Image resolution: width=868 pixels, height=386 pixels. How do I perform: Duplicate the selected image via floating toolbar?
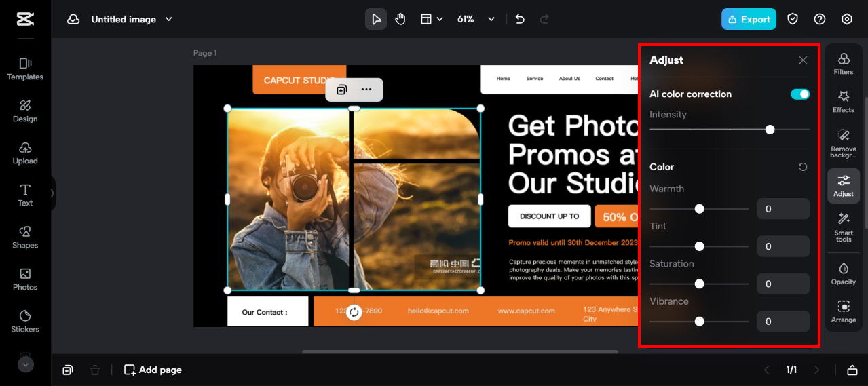pyautogui.click(x=341, y=90)
